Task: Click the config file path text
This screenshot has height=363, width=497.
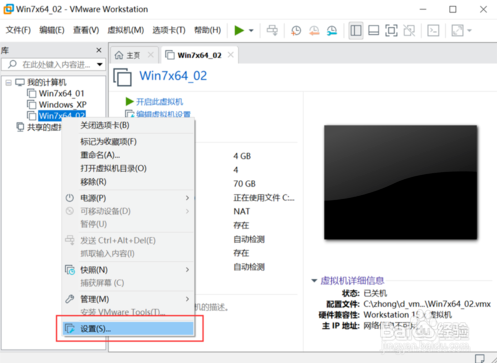Action: point(427,304)
